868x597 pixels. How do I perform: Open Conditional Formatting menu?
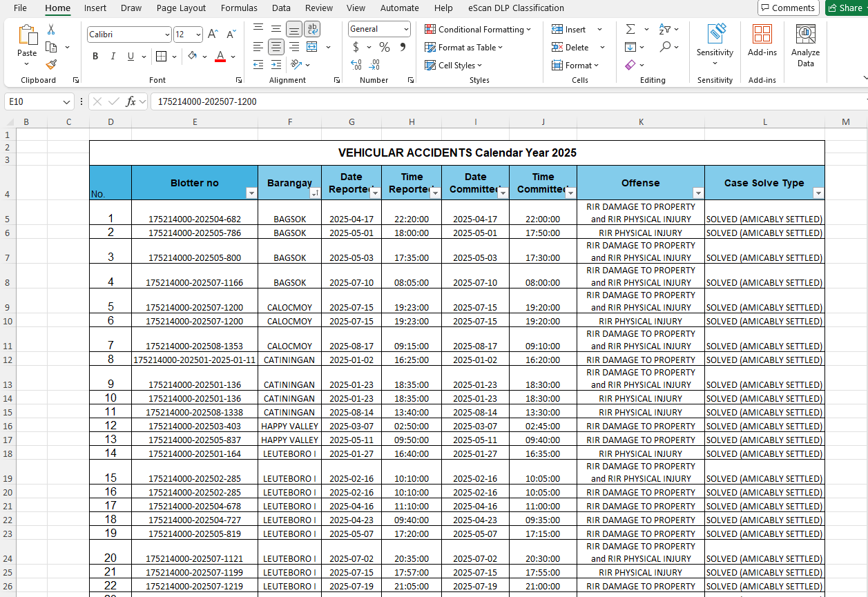click(x=478, y=29)
